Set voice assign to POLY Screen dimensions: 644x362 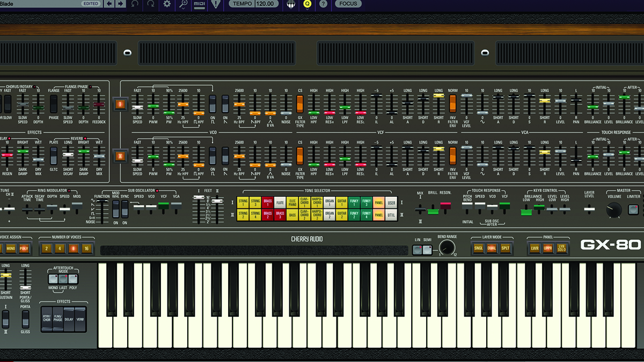coord(24,249)
